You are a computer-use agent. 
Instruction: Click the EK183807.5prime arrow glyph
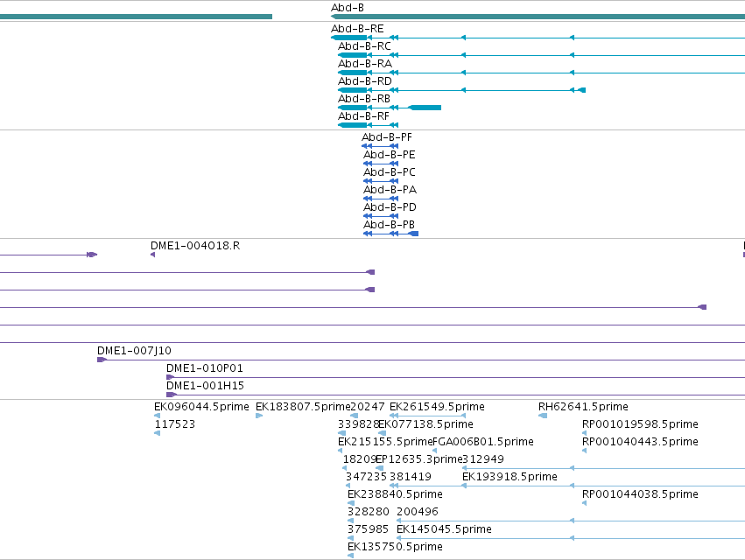tap(259, 416)
